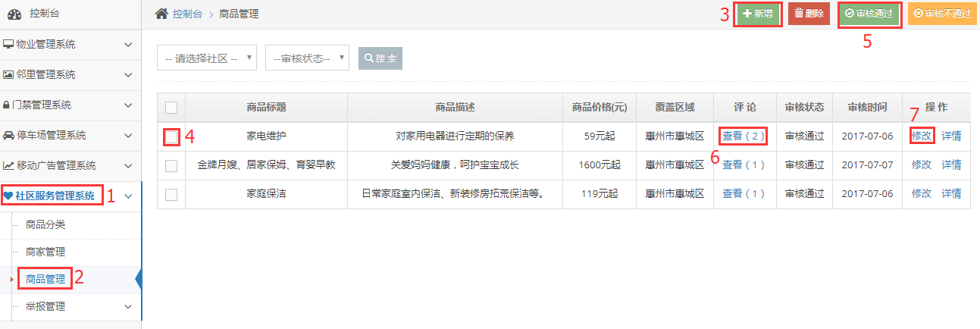Click the home icon in the breadcrumb

[x=161, y=14]
